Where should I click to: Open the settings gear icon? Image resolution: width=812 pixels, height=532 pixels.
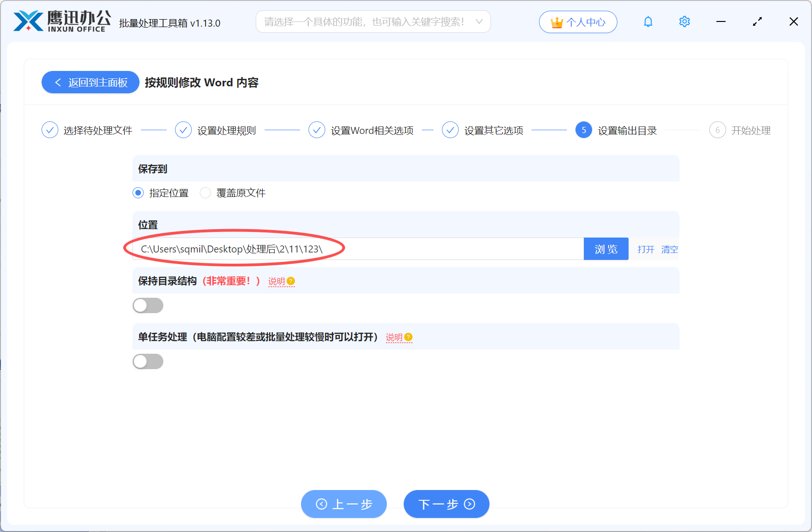[684, 21]
